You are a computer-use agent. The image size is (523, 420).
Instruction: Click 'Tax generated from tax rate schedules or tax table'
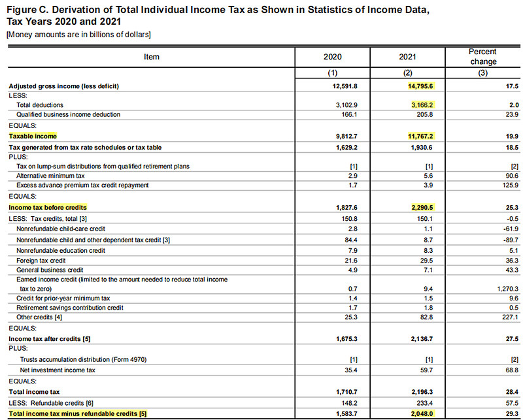[85, 148]
